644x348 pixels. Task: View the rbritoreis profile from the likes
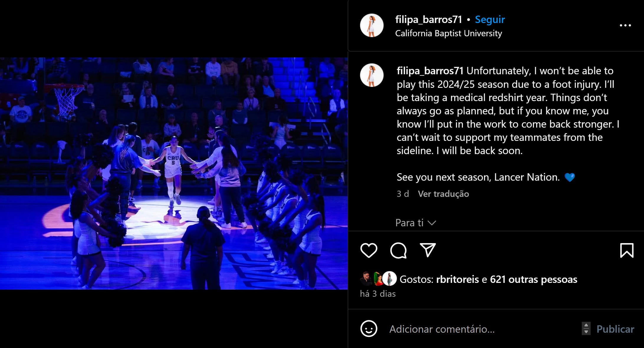coord(457,279)
